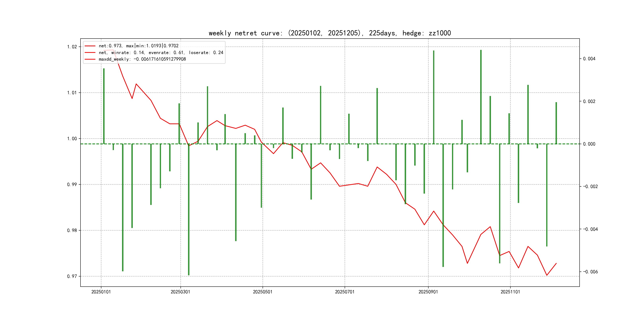Screen dimensions: 644x322
Task: Click the 20250101 x-axis label
Action: [101, 292]
